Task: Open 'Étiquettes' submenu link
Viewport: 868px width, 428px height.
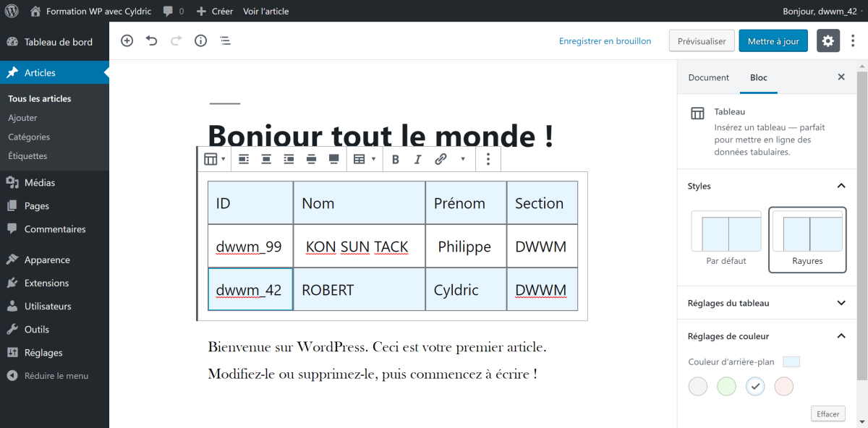Action: (27, 155)
